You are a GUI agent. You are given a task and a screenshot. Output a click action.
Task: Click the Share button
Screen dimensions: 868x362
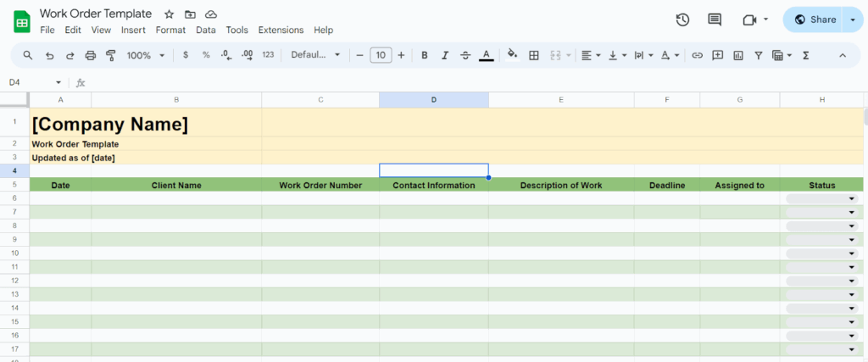[813, 20]
